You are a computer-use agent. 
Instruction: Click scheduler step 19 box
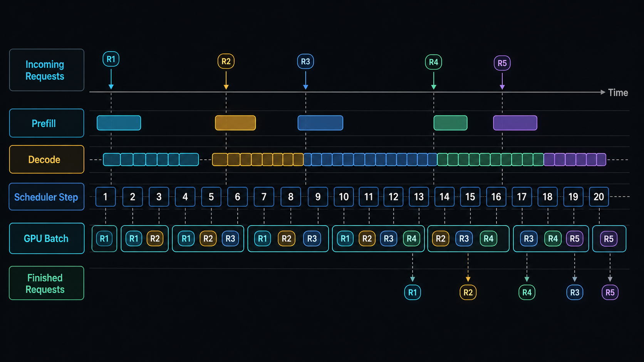pos(574,197)
